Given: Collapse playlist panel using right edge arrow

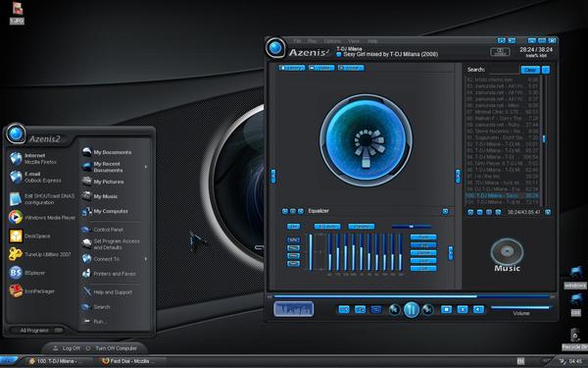Looking at the screenshot, I should [458, 176].
